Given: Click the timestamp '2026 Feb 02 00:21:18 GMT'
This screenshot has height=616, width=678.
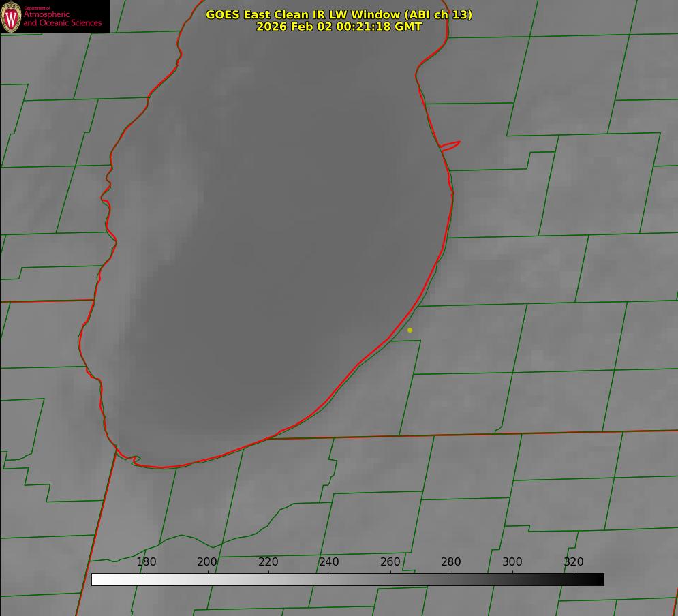Looking at the screenshot, I should coord(339,27).
